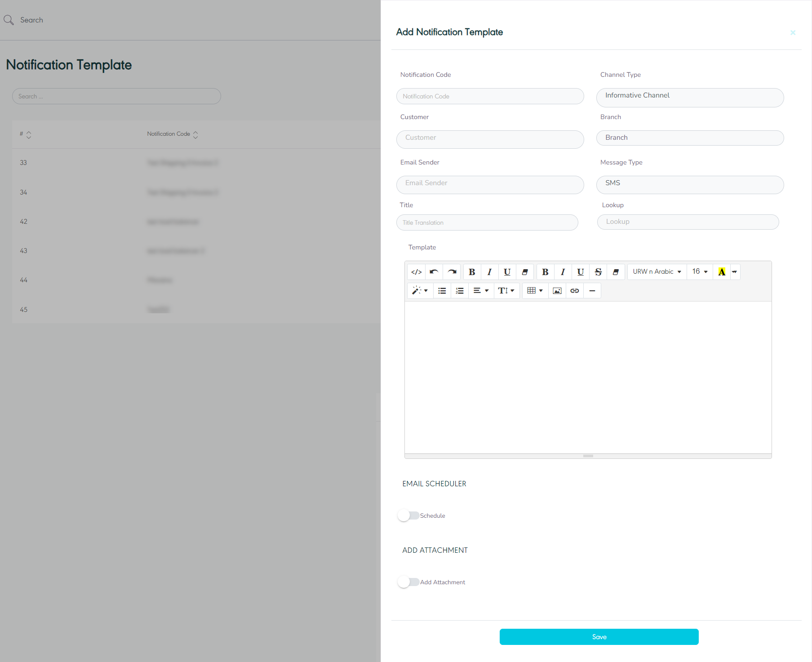Viewport: 812px width, 662px height.
Task: Toggle the Schedule switch on
Action: (408, 515)
